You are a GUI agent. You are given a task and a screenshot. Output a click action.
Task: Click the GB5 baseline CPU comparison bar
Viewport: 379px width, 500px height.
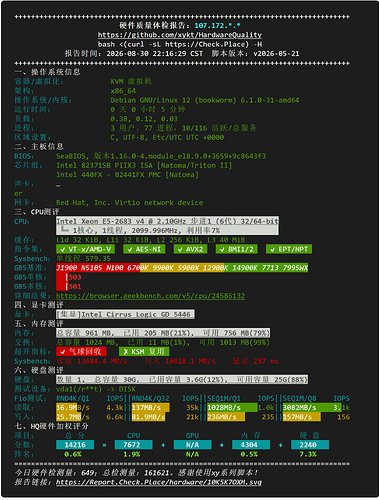point(182,268)
